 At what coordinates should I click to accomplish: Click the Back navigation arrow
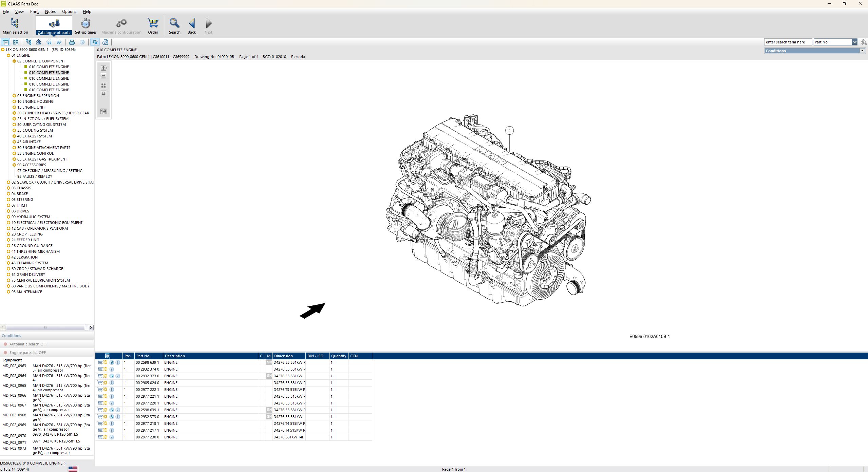point(191,25)
